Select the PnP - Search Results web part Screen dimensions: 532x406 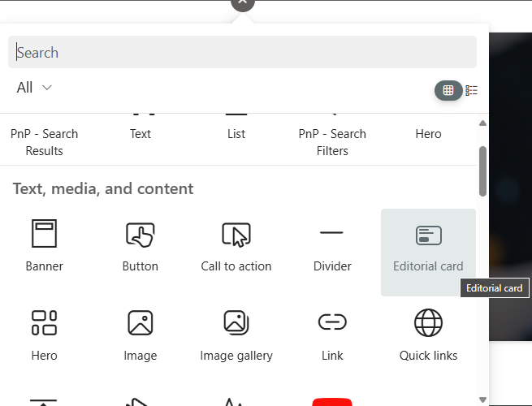44,139
